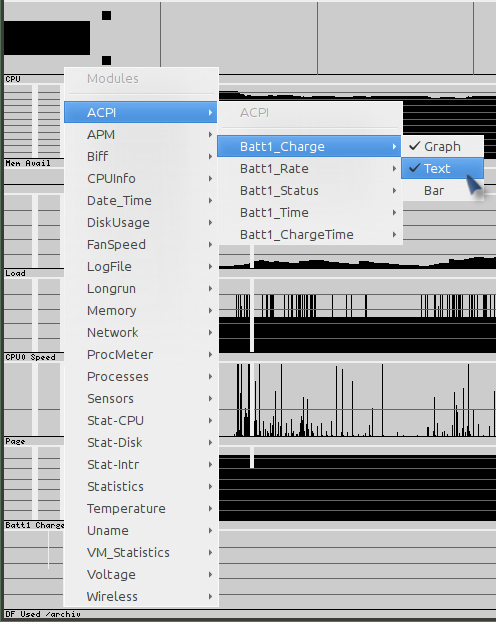Expand arrow next to Batt1_Rate

point(394,169)
